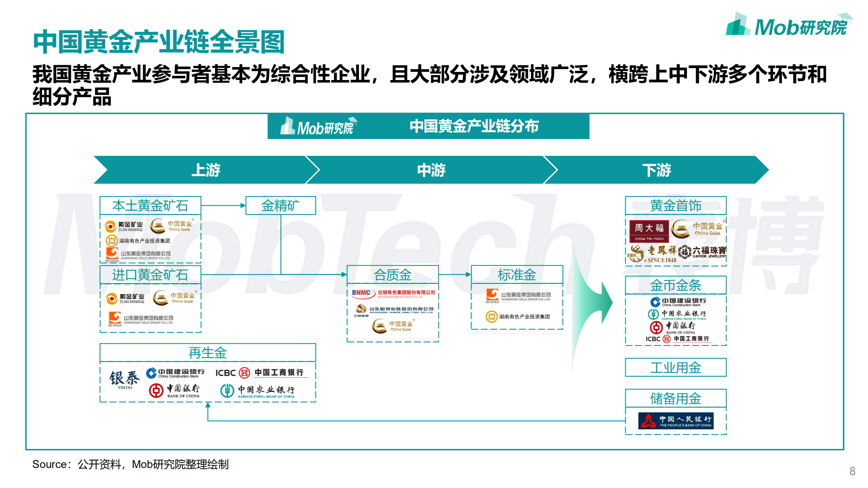Click the 银泰 YINTAI logo

click(124, 380)
